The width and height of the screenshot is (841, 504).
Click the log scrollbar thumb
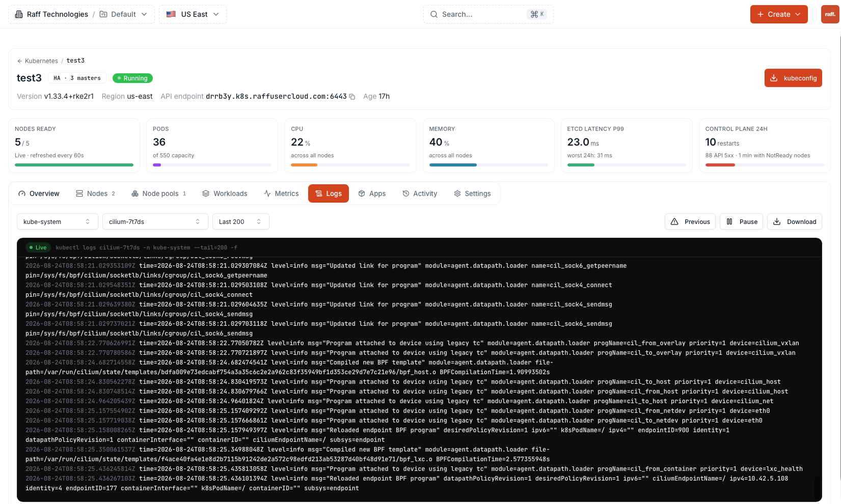pyautogui.click(x=818, y=489)
